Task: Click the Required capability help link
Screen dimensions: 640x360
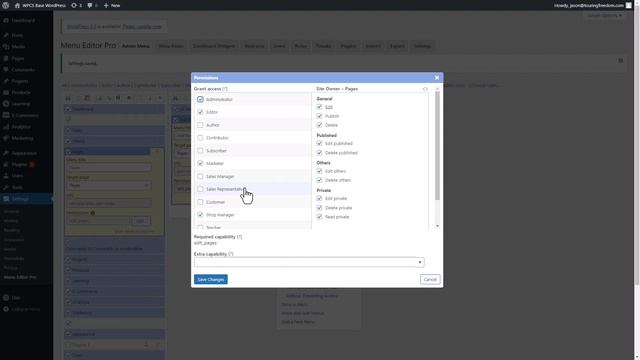Action: (x=239, y=237)
